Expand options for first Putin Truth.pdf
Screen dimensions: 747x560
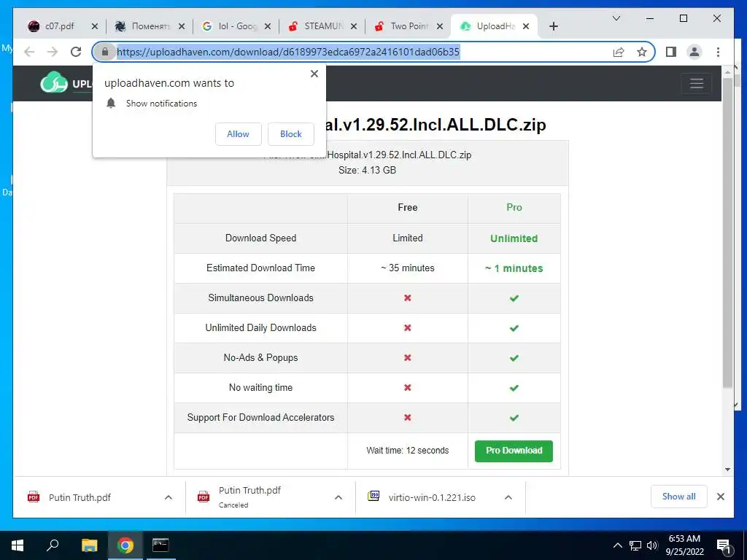(x=169, y=497)
